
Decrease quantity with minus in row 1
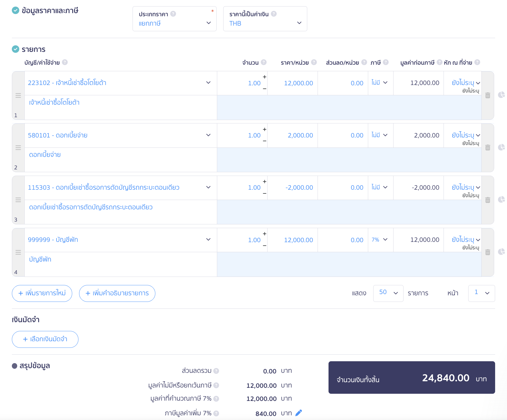264,89
